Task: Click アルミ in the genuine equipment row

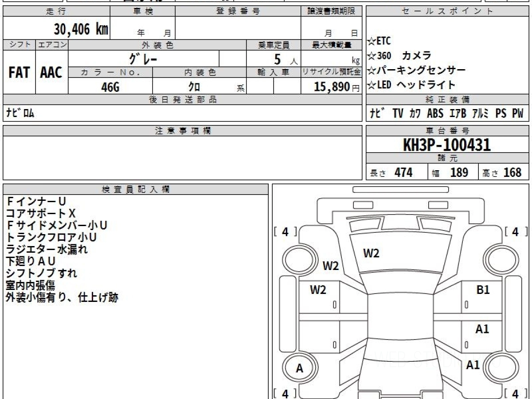Action: (x=481, y=113)
